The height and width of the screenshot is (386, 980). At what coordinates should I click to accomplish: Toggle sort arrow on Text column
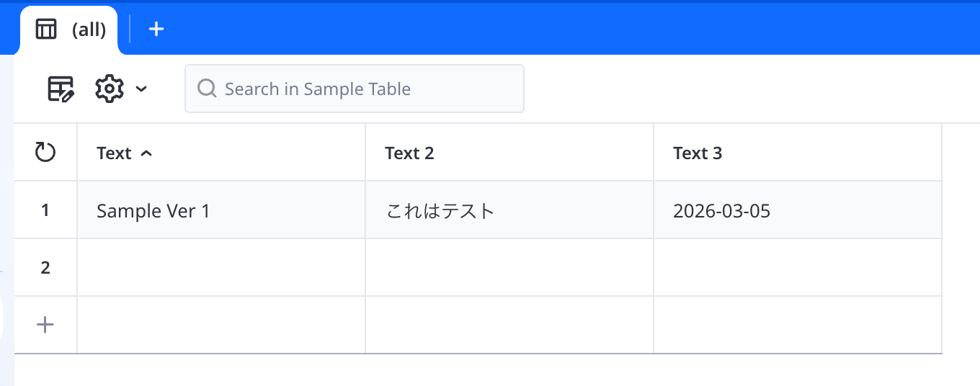click(146, 153)
